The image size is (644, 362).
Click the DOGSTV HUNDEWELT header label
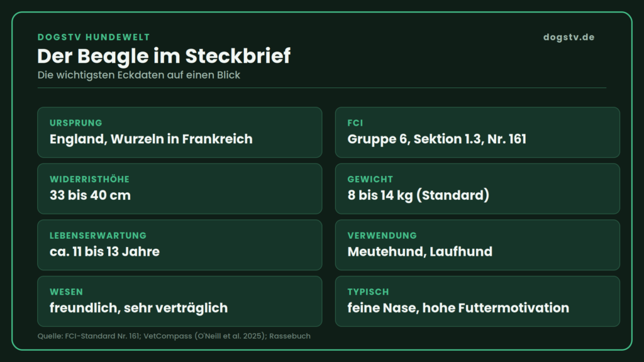point(94,37)
